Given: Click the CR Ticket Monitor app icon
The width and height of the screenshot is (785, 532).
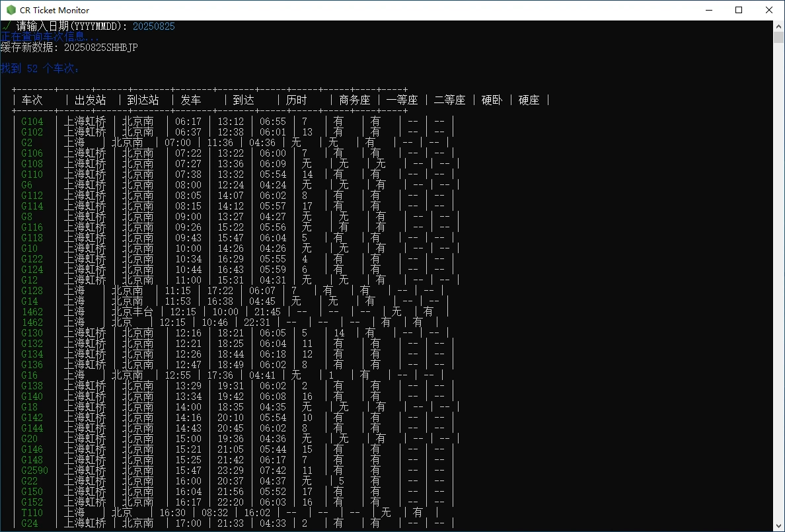Looking at the screenshot, I should coord(11,10).
